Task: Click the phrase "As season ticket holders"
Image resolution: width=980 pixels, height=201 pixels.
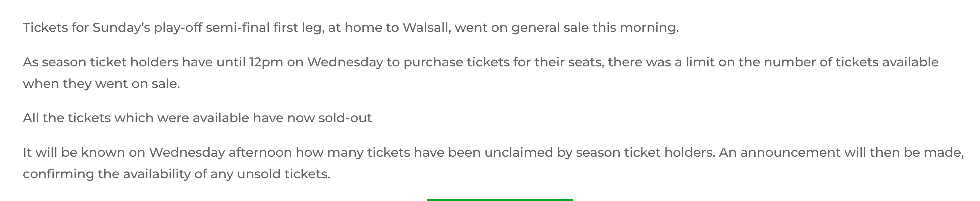Action: [101, 62]
